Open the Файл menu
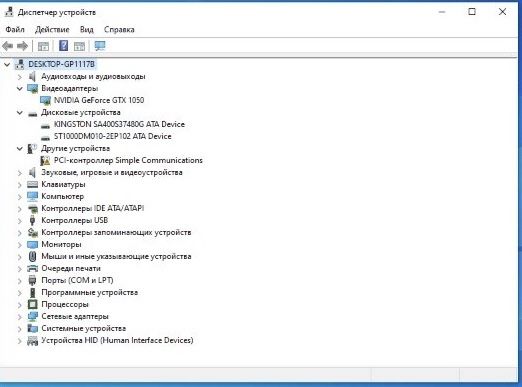This screenshot has width=522, height=387. tap(15, 30)
